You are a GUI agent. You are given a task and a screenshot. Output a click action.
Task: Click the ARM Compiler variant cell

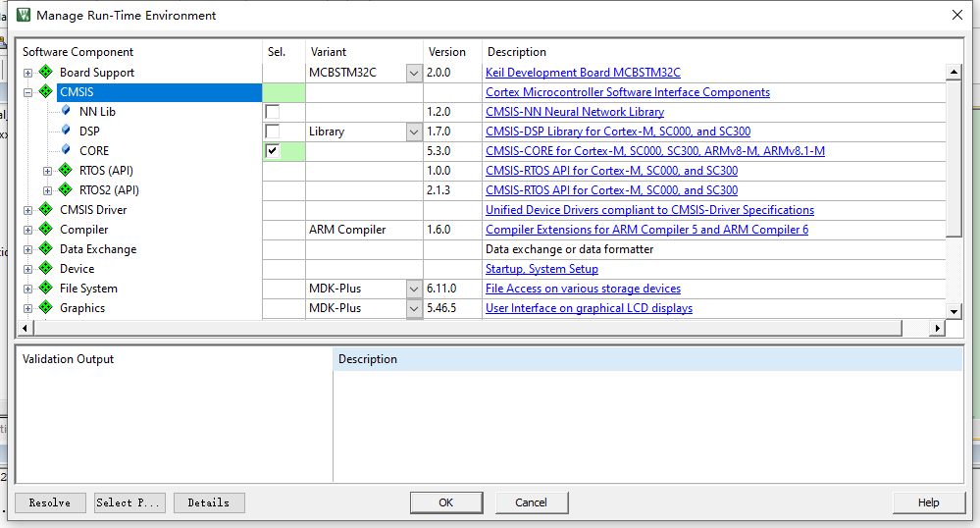coord(364,230)
